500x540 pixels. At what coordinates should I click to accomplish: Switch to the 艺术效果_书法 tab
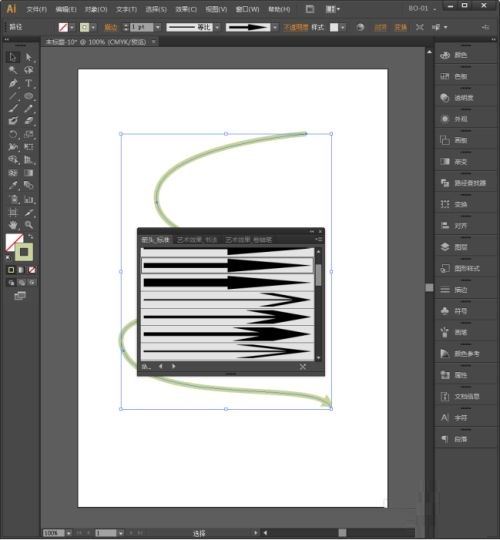[x=197, y=240]
